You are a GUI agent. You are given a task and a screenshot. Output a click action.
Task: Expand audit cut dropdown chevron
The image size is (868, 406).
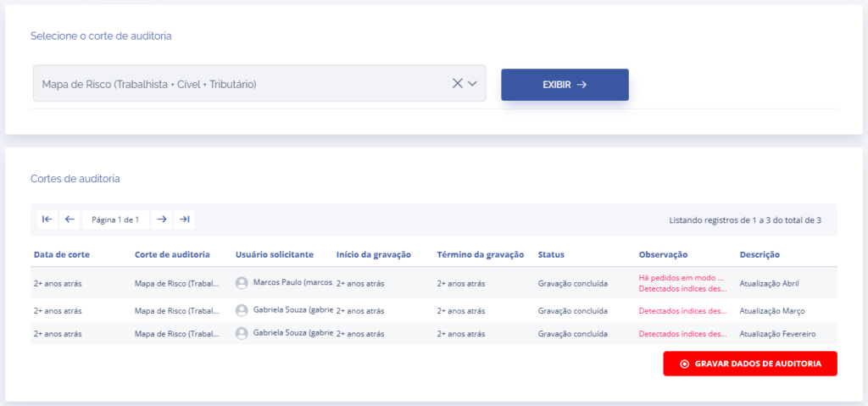(473, 83)
